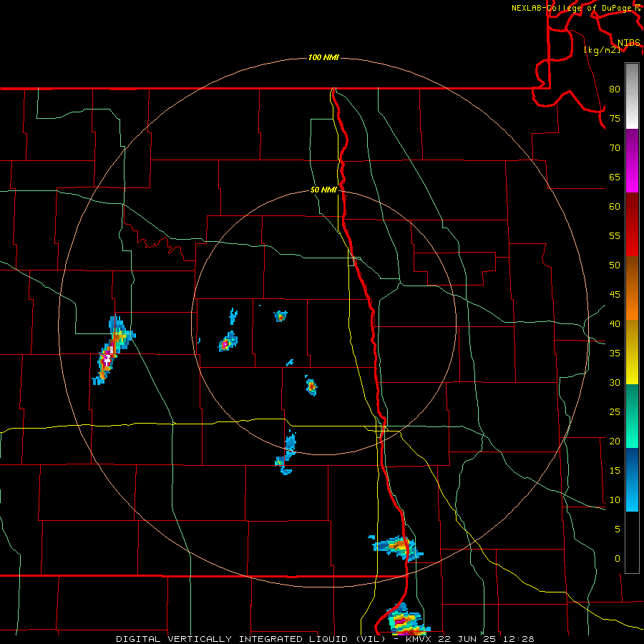This screenshot has width=644, height=644.
Task: Click the red segment of the color bar
Action: point(632,224)
